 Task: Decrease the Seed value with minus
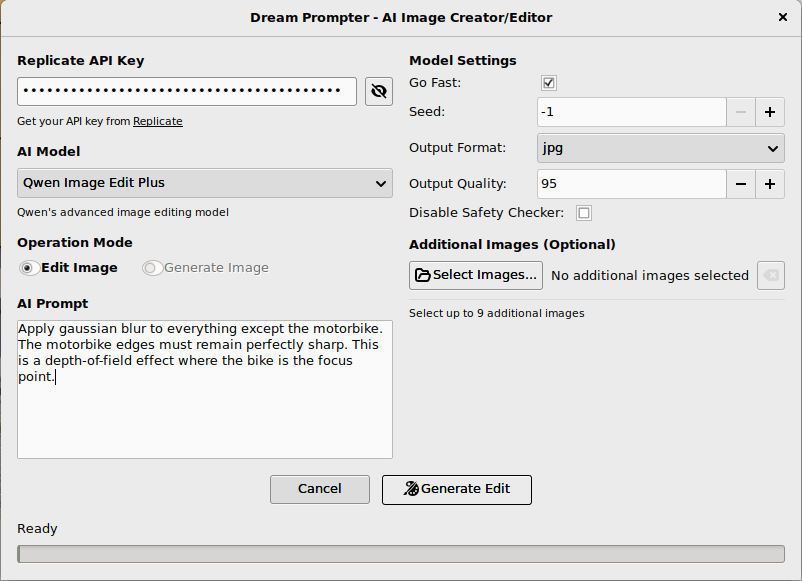[741, 112]
